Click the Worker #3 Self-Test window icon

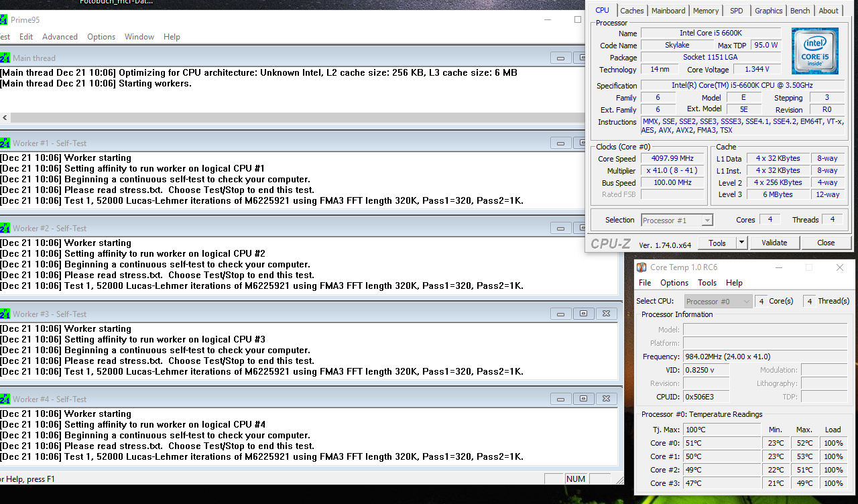pos(5,314)
